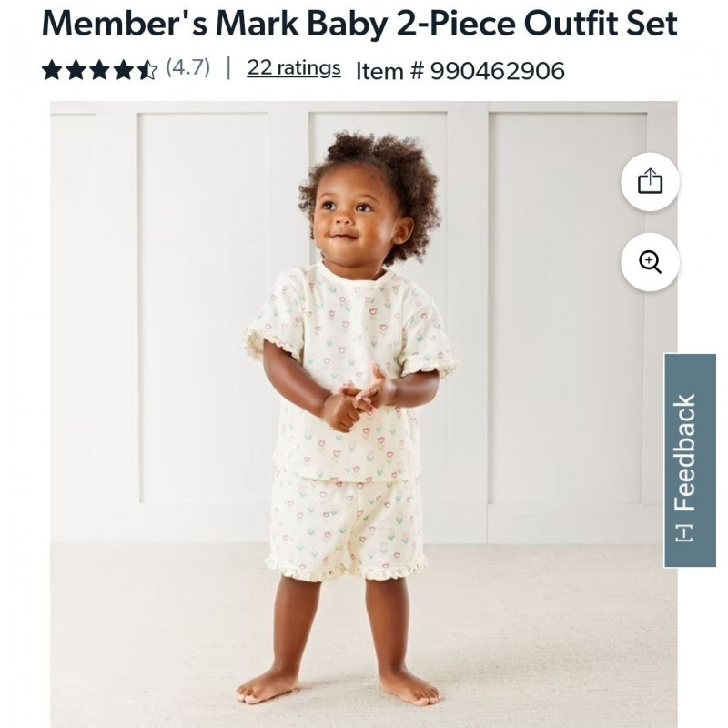Click the divider beside 22 ratings

pyautogui.click(x=228, y=68)
